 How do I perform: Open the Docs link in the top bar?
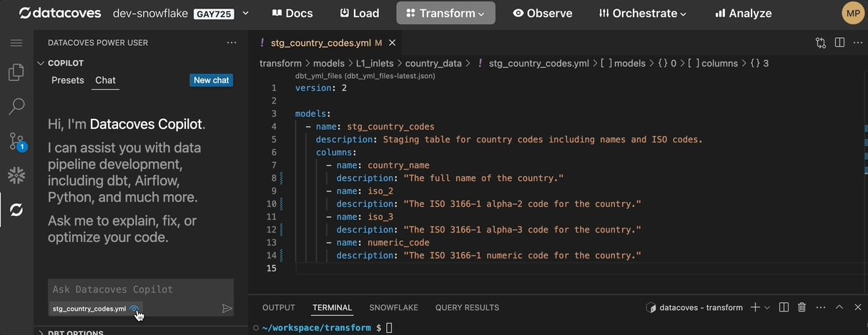[x=292, y=13]
